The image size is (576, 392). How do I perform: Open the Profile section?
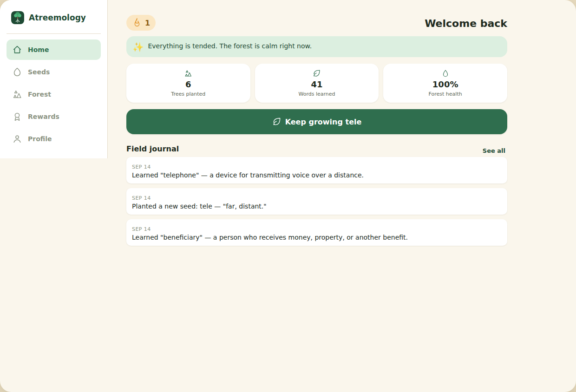[53, 139]
